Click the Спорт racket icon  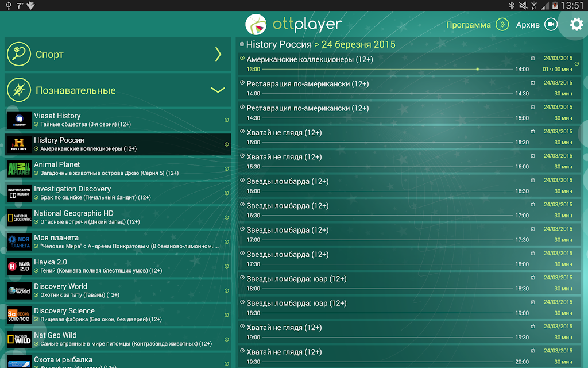pos(19,54)
